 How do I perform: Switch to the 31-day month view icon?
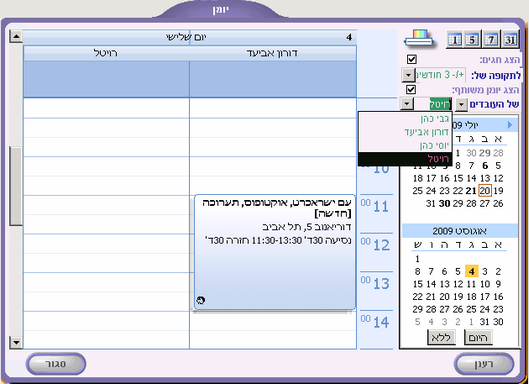pyautogui.click(x=510, y=40)
